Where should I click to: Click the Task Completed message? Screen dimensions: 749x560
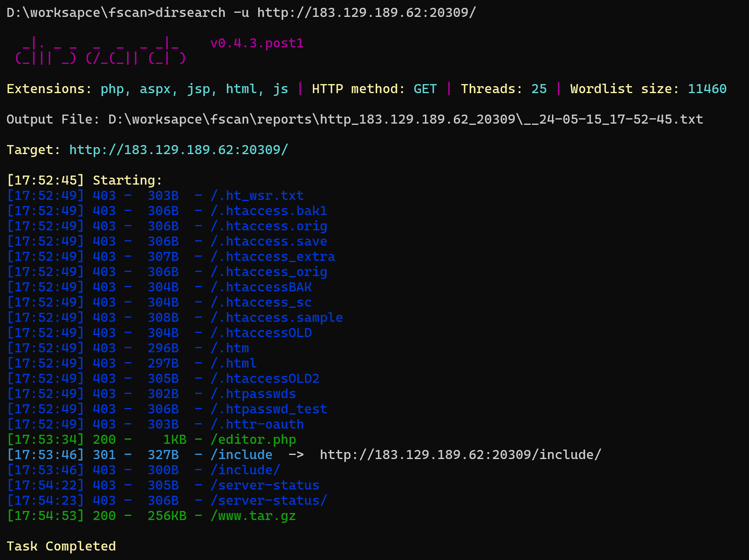coord(61,546)
